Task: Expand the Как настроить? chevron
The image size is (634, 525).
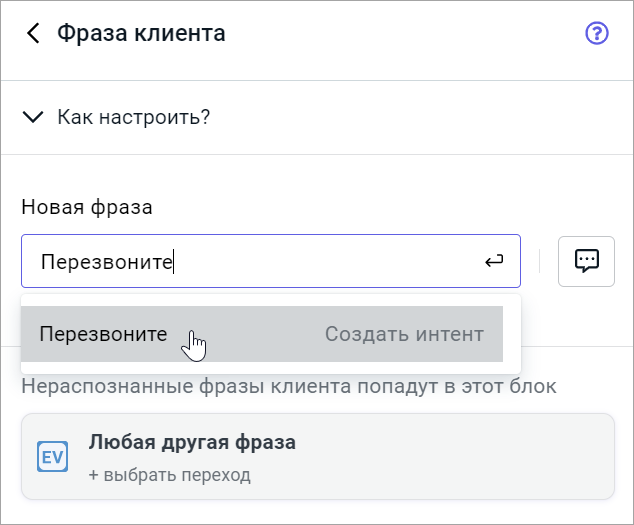Action: coord(34,117)
